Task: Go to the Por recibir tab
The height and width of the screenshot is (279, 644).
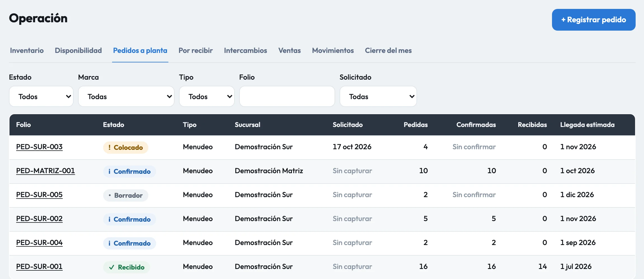Action: (196, 50)
